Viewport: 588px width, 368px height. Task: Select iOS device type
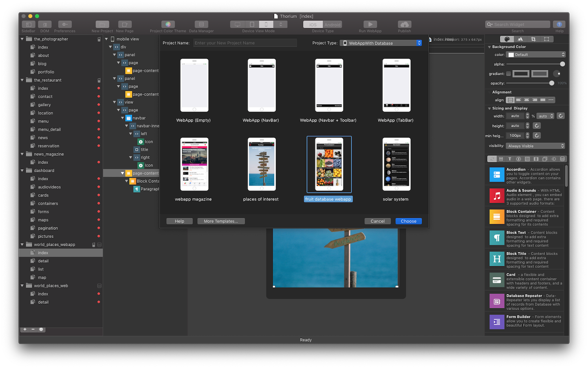click(x=313, y=25)
